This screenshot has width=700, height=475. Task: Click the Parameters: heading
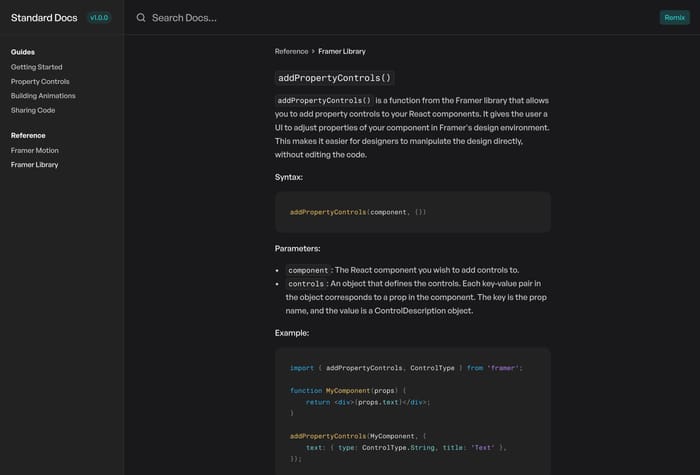point(298,249)
